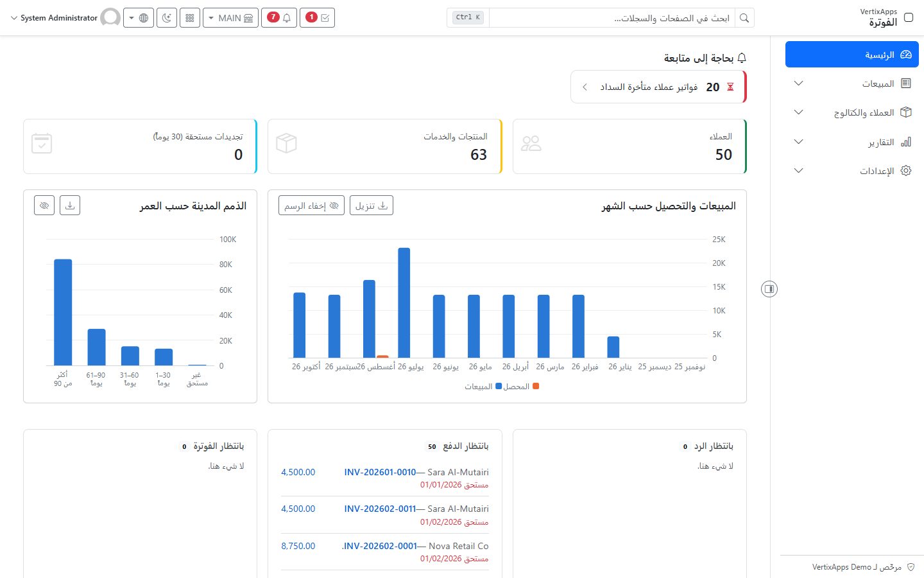
Task: Collapse the sidebar with the panel toggle
Action: [x=769, y=289]
